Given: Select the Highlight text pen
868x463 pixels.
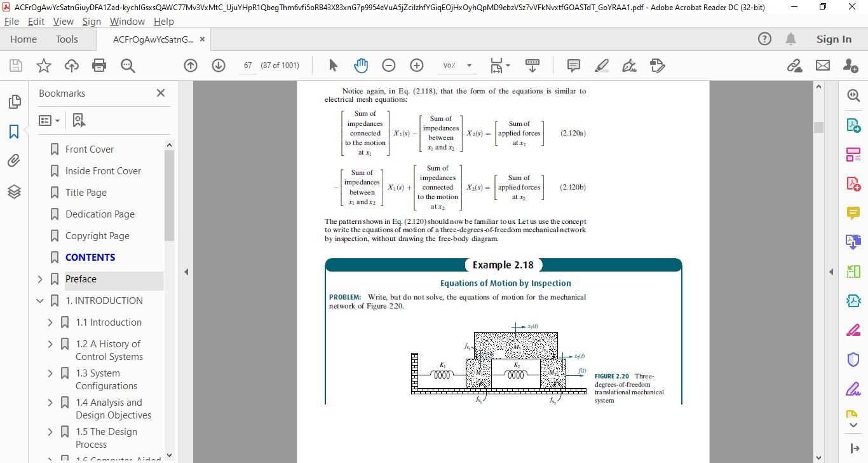Looking at the screenshot, I should [601, 66].
